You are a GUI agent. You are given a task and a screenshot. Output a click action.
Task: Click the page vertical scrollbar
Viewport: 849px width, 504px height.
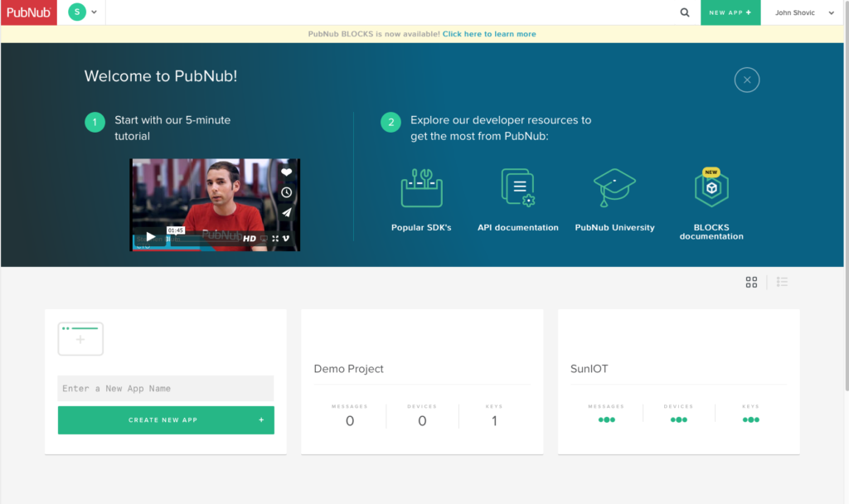[847, 195]
